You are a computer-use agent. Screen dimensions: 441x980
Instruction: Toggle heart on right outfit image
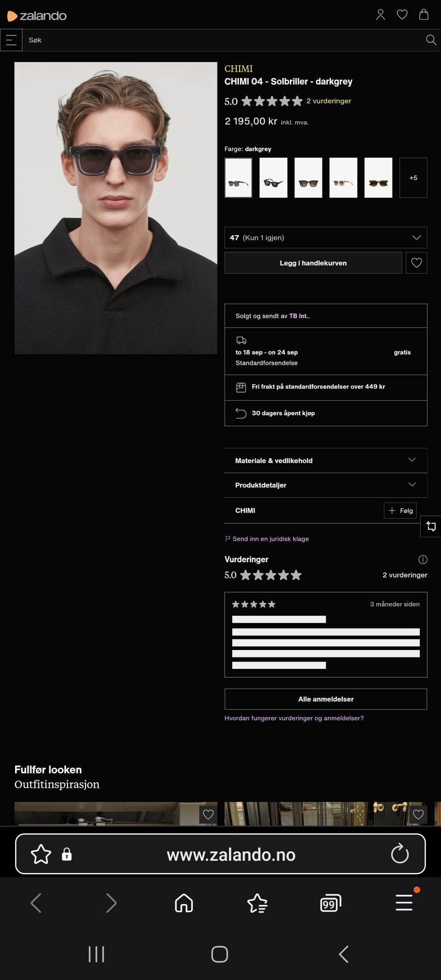pos(418,814)
